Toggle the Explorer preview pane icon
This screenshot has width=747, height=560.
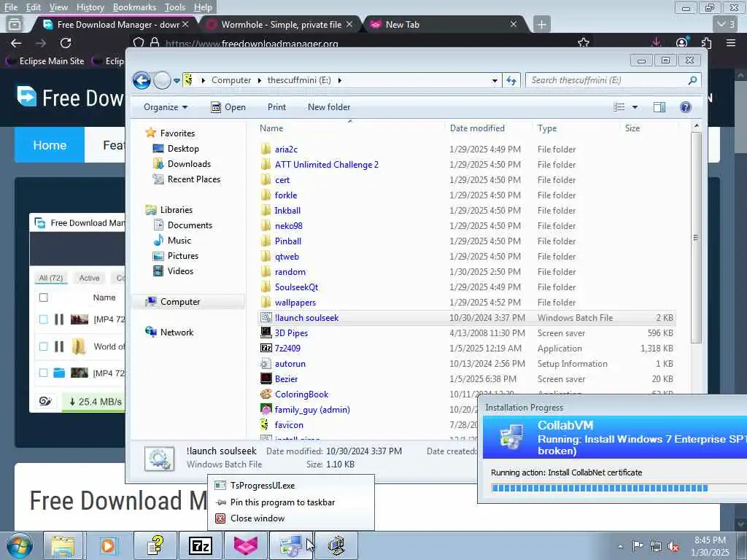coord(659,107)
